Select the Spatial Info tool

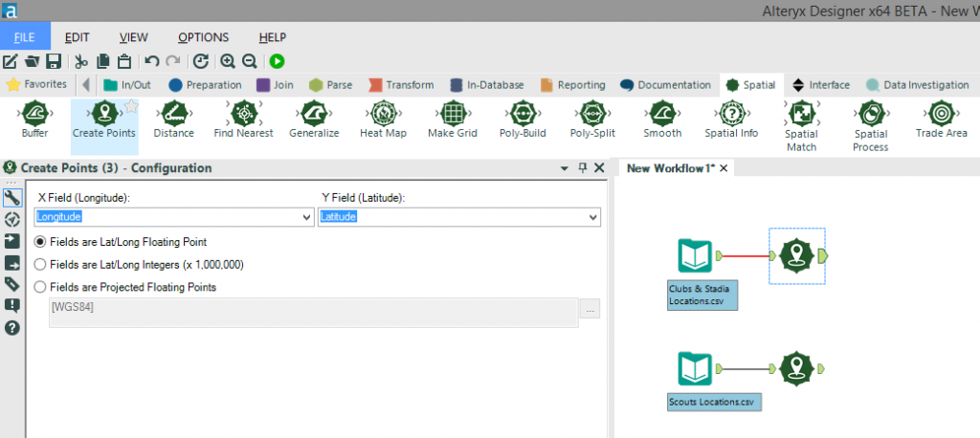731,120
